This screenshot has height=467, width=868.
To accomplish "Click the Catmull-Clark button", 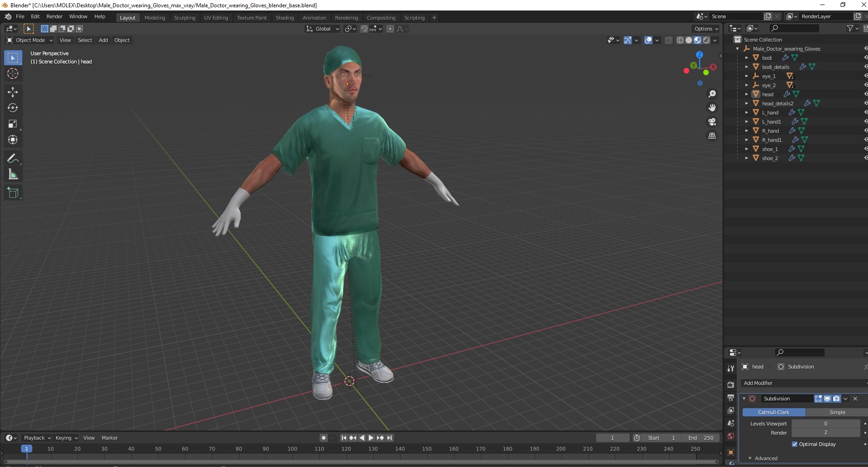I will (774, 412).
